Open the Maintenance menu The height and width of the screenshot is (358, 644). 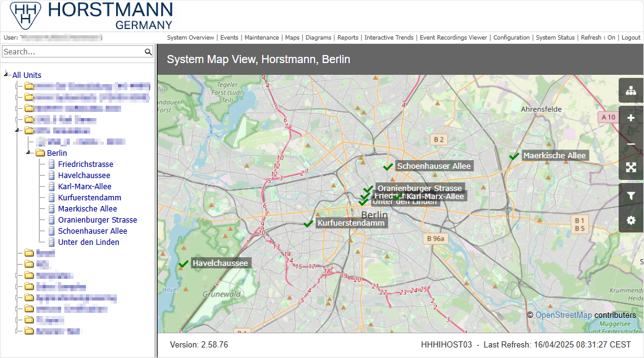(261, 37)
